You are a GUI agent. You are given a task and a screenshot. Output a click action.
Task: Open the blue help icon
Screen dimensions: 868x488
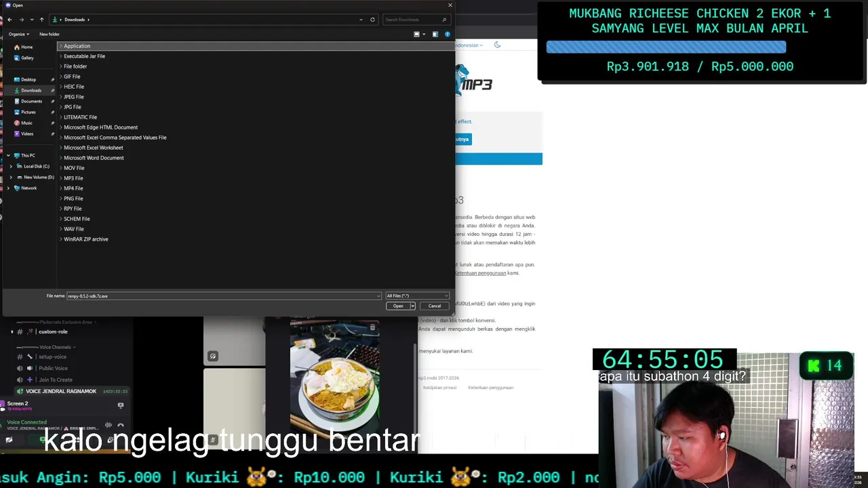(x=448, y=34)
